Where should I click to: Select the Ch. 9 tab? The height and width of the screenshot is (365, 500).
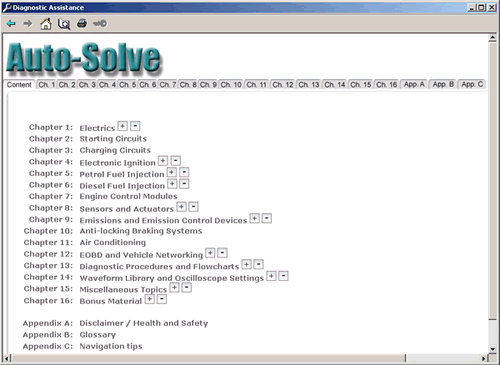click(x=208, y=85)
